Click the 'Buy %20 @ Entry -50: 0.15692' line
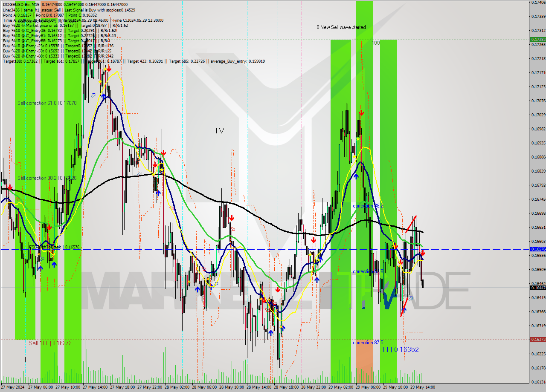The width and height of the screenshot is (546, 392). [x=57, y=51]
